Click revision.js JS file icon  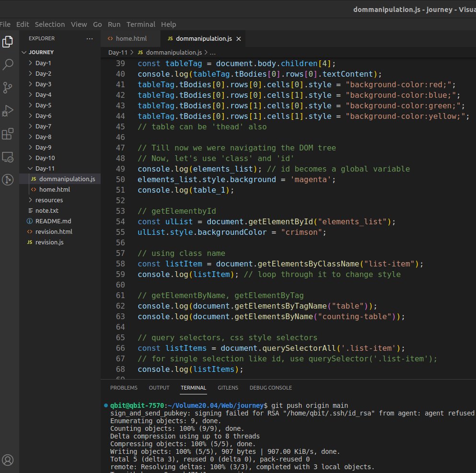(x=30, y=242)
